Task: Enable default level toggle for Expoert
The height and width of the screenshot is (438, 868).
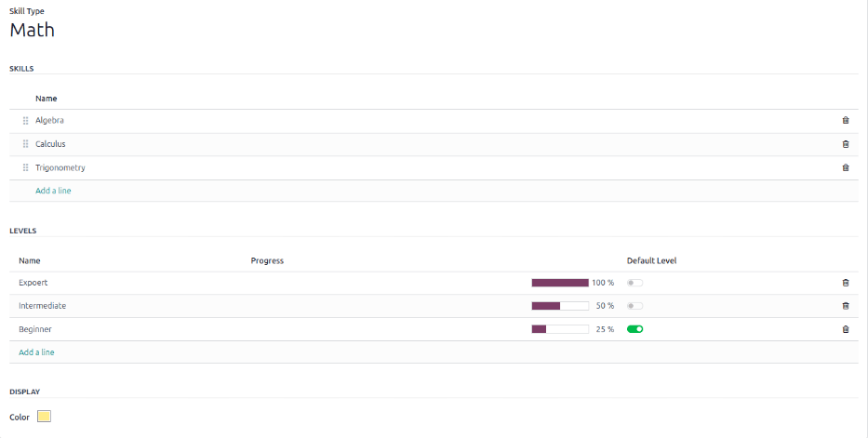Action: (634, 283)
